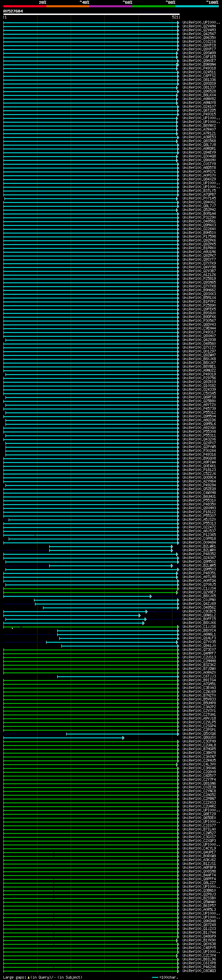Click the orange ~40% identity legend bar
Image resolution: width=222 pixels, height=980 pixels.
pos(68,6)
